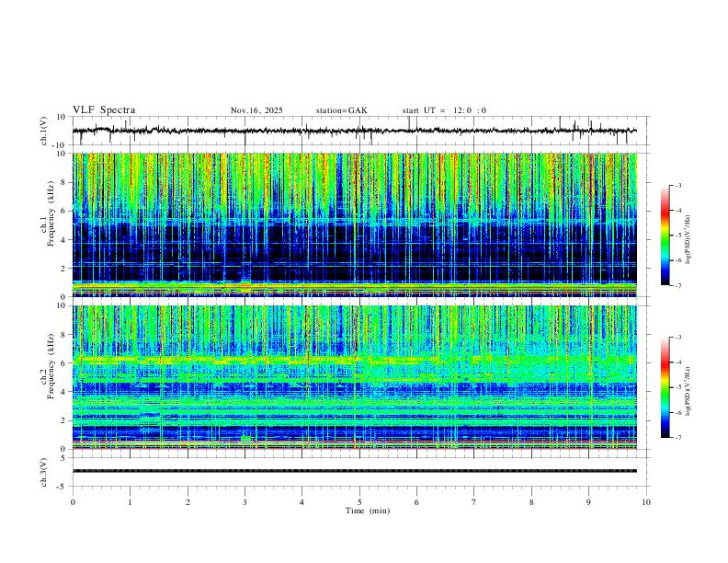Click the ch.2 colorbar "log(PSD)(V²/Hz)" label
Screen dimensions: 728x563
click(x=688, y=391)
